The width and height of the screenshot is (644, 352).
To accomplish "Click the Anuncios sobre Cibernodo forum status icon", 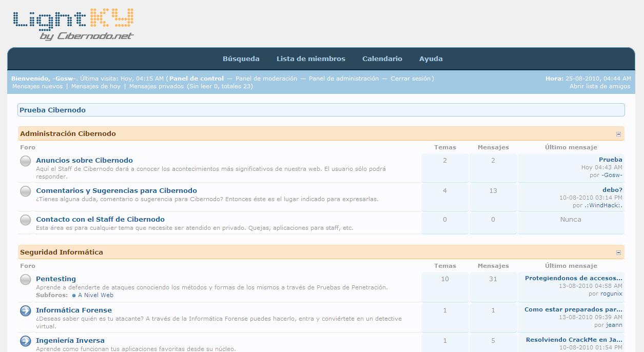I will click(x=26, y=161).
